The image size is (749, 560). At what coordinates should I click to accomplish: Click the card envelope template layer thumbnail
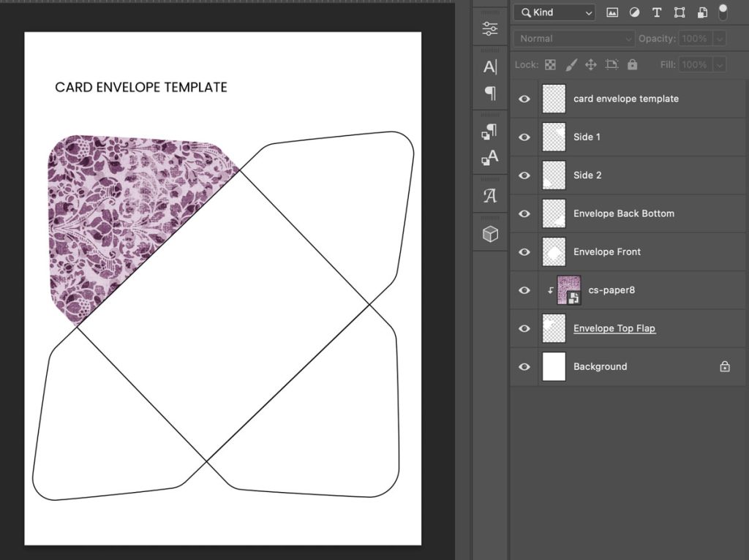(x=554, y=99)
